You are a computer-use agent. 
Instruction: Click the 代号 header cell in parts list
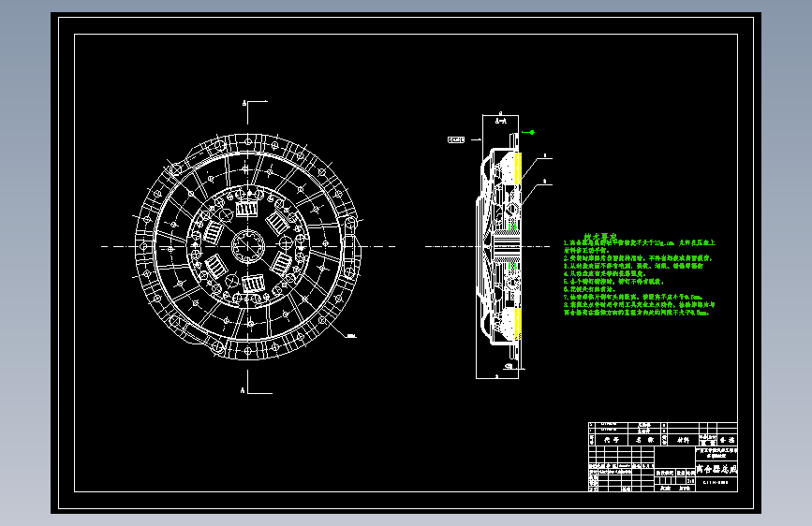point(612,440)
